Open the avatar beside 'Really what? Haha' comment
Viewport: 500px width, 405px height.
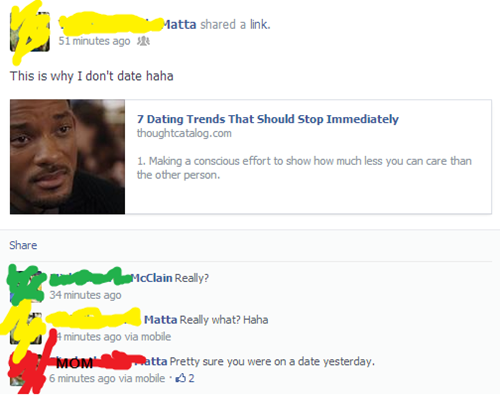click(26, 328)
